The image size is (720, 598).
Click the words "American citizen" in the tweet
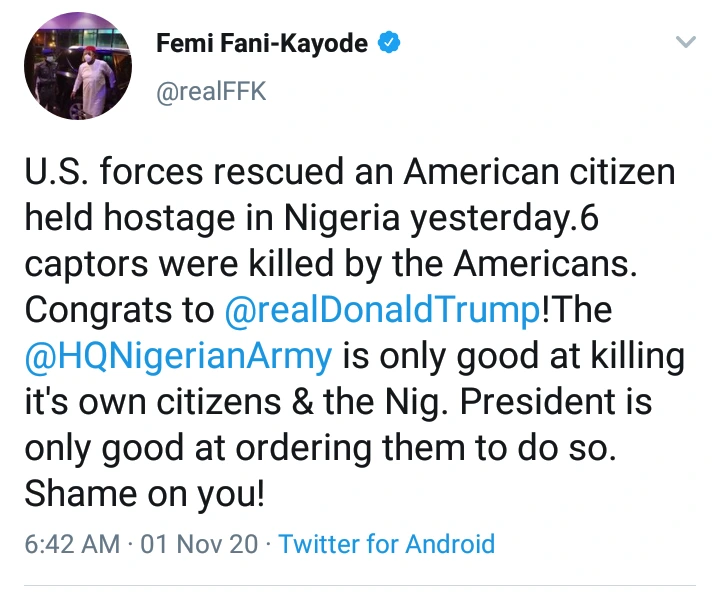[x=540, y=174]
